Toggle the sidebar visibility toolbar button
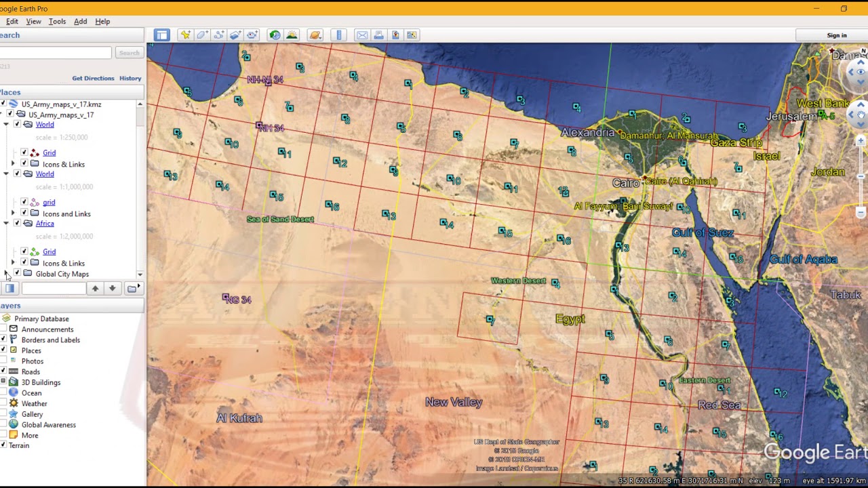This screenshot has height=488, width=868. [x=161, y=35]
